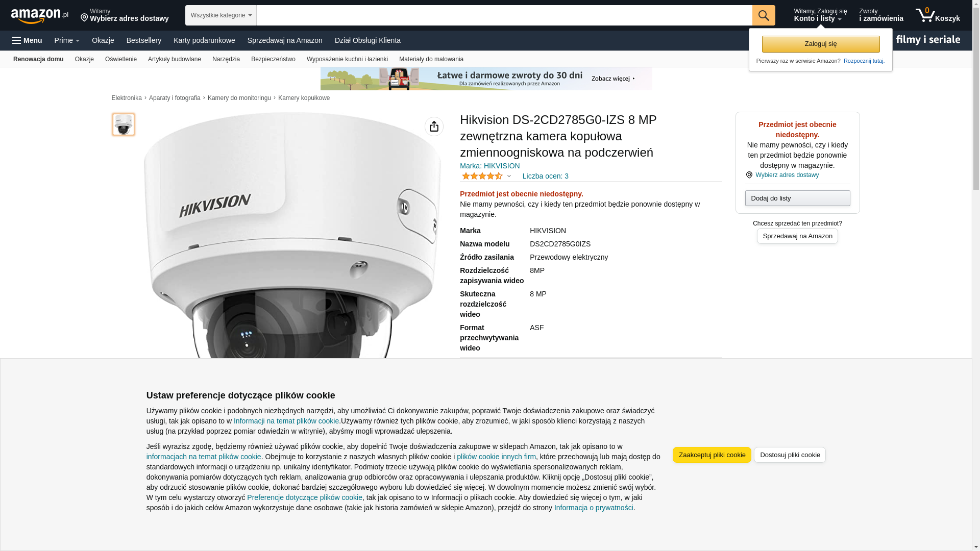Image resolution: width=980 pixels, height=551 pixels.
Task: Open the shopping cart Koszyk icon
Action: [938, 15]
